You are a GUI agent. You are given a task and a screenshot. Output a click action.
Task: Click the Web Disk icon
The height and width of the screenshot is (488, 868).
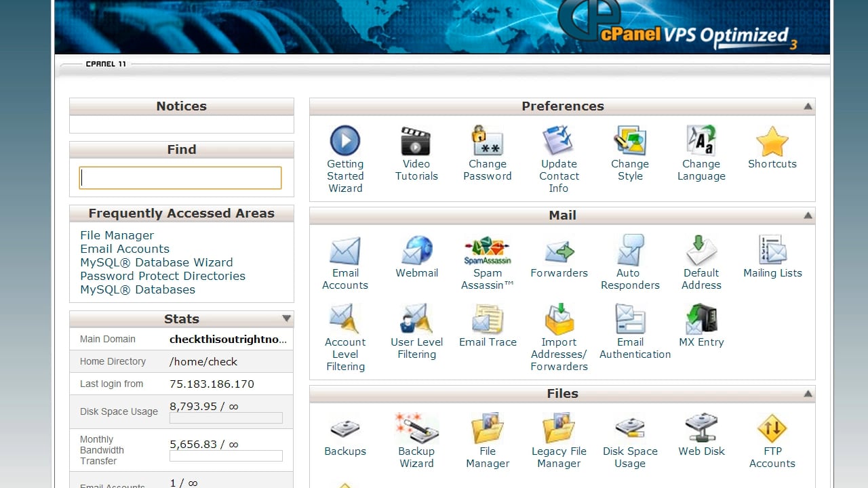(x=701, y=429)
